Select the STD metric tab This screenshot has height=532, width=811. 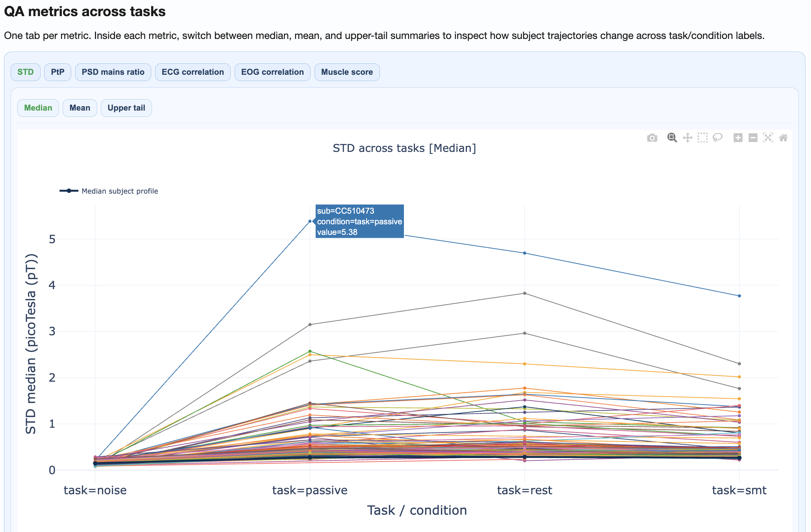coord(26,72)
